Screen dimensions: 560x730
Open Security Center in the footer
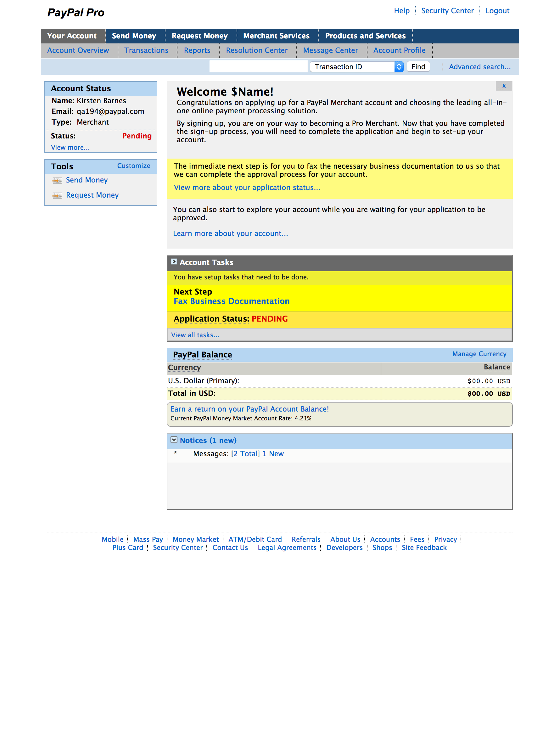(x=178, y=548)
